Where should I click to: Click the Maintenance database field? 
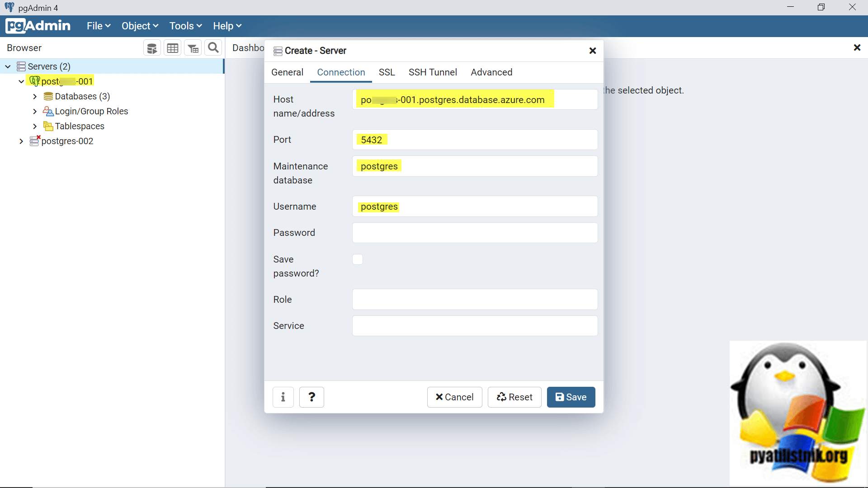tap(475, 166)
